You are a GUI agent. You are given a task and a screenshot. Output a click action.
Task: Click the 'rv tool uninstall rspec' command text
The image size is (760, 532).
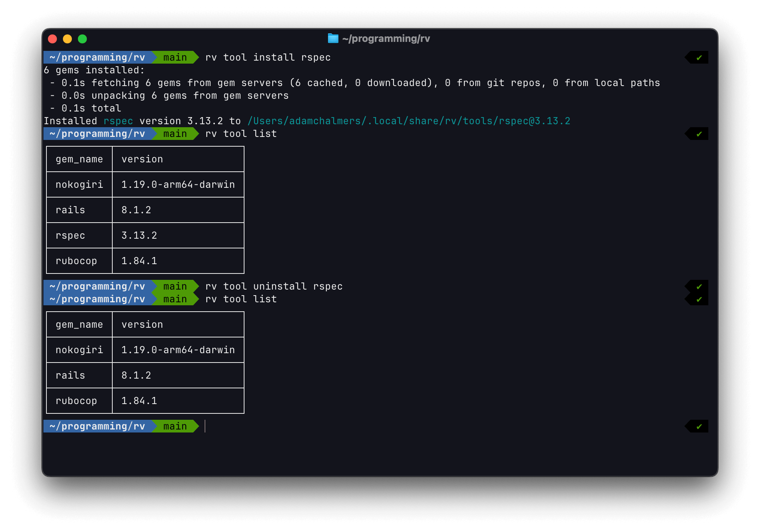[274, 287]
